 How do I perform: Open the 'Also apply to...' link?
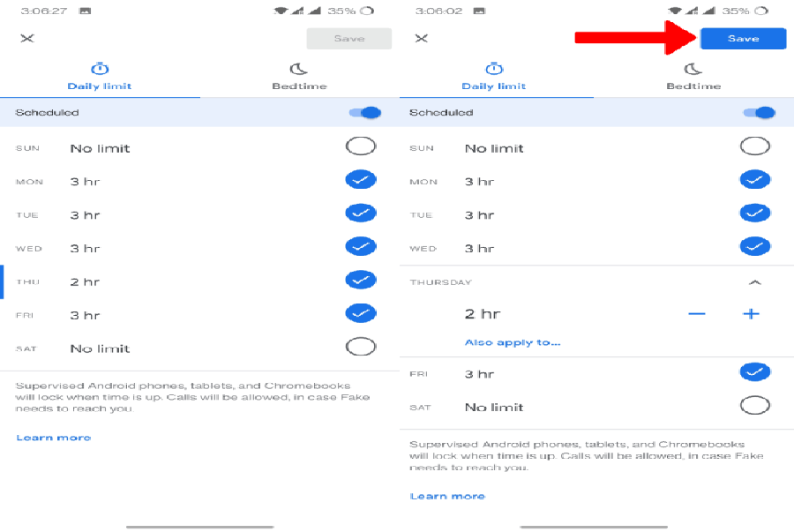coord(513,342)
